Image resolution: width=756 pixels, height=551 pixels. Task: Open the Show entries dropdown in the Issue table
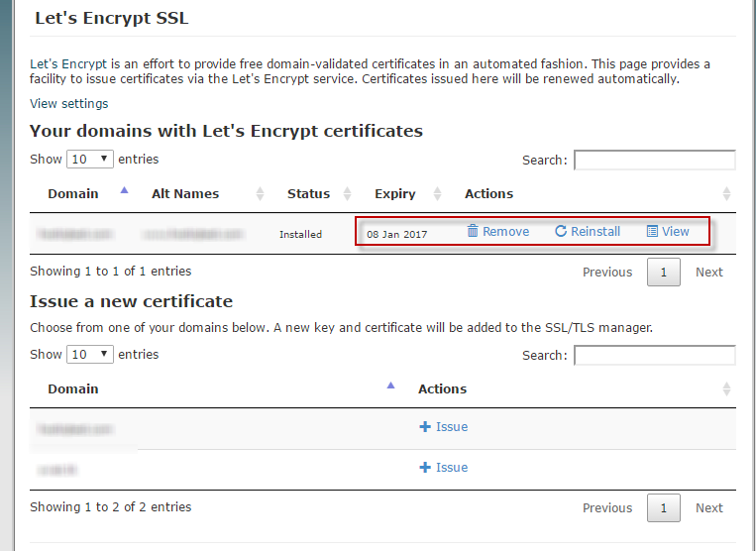point(90,355)
